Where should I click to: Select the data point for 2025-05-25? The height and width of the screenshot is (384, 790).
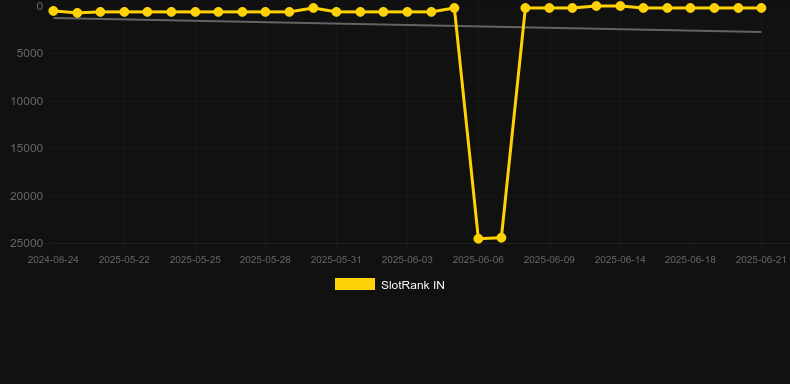coord(195,12)
